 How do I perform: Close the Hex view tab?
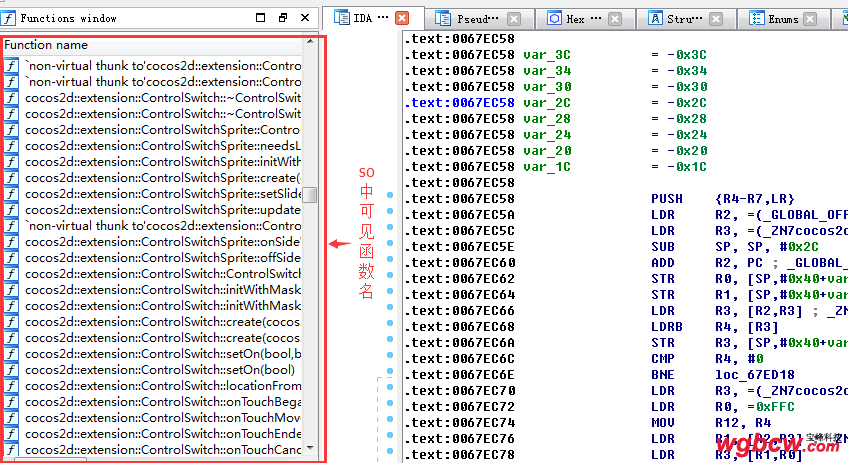tap(615, 19)
